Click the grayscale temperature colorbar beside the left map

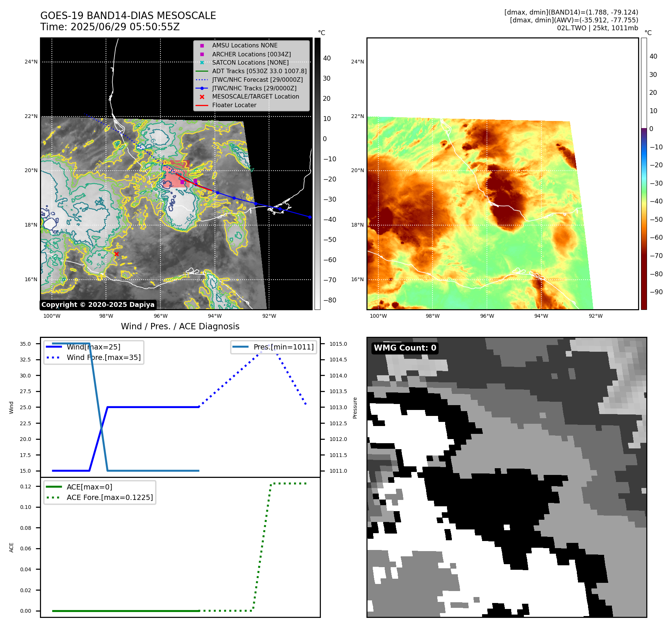318,174
